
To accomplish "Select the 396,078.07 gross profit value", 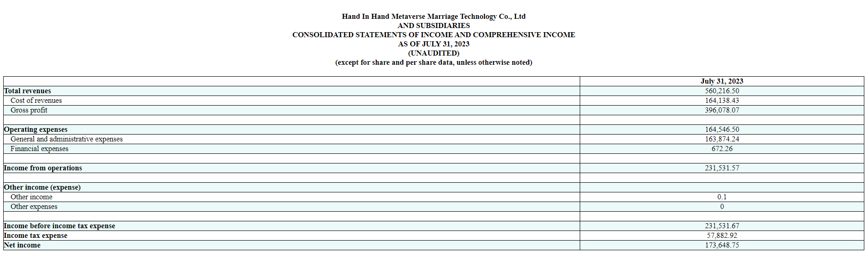I will (x=722, y=110).
